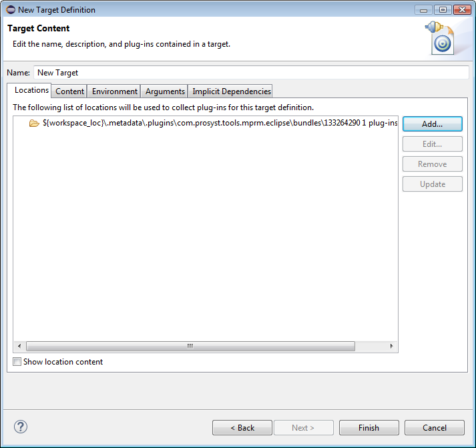
Task: Select the Arguments tab
Action: point(165,91)
